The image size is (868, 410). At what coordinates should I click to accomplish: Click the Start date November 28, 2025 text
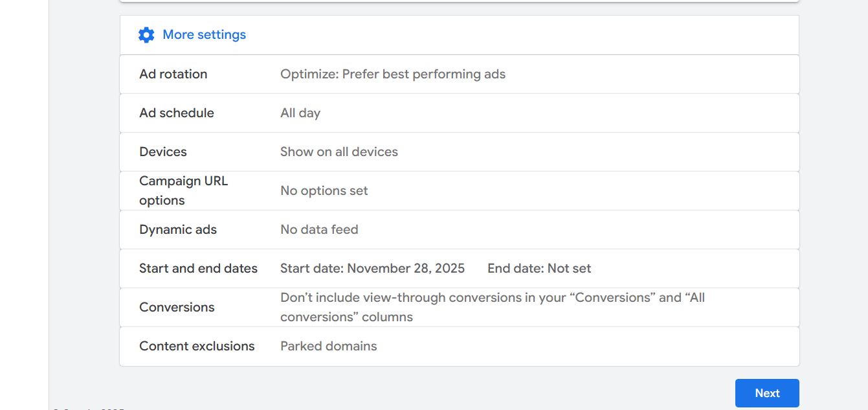[372, 269]
